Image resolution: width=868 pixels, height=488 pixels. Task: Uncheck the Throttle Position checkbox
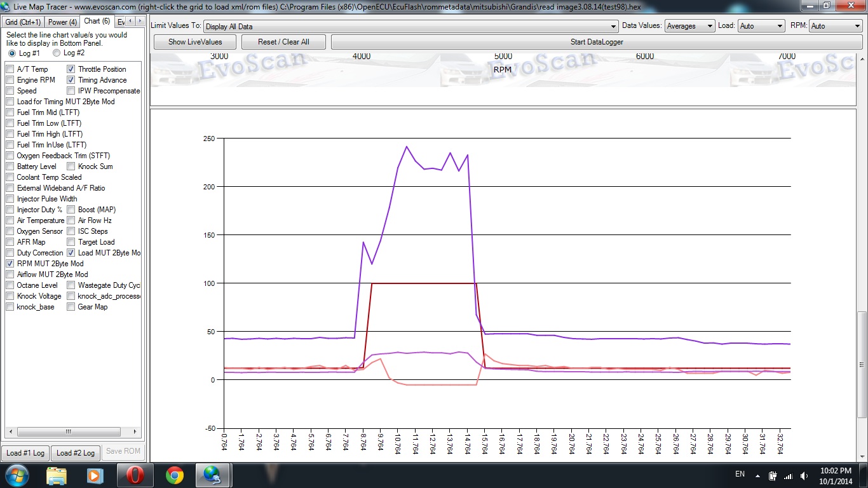click(71, 69)
